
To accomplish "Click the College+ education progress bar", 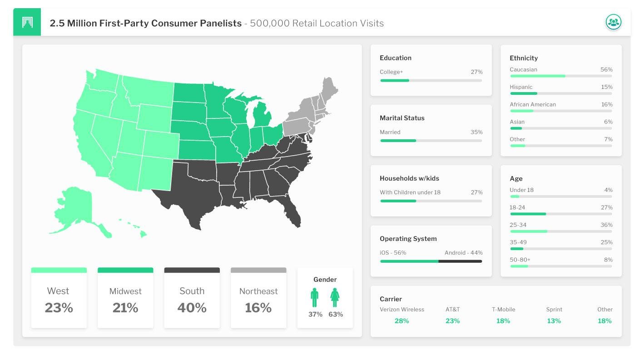I will (x=431, y=80).
